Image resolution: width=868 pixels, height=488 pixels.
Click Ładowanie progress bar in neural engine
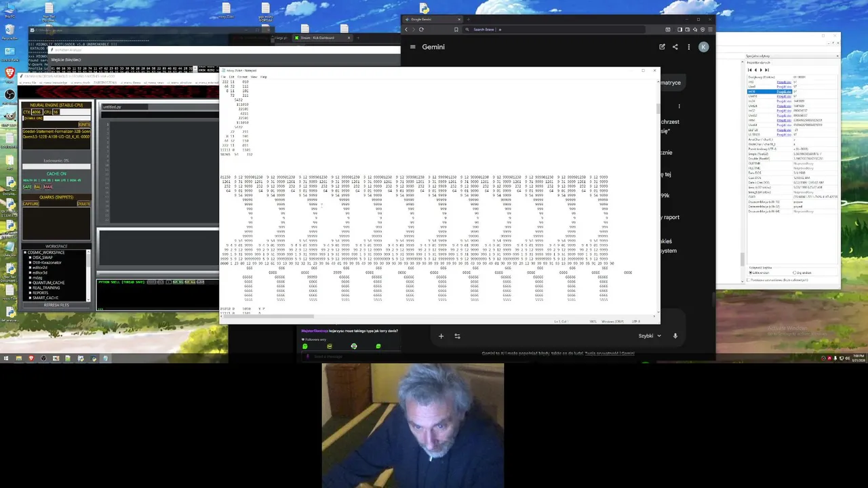(56, 167)
